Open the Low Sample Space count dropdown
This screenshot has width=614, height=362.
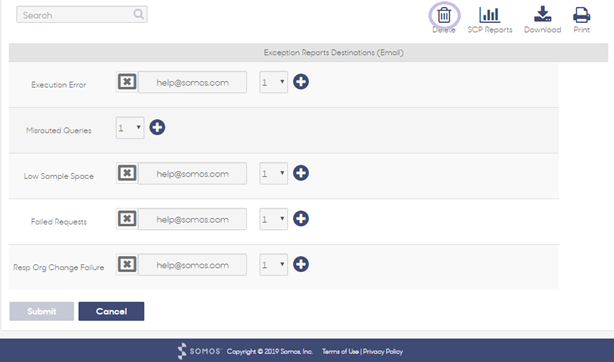273,174
